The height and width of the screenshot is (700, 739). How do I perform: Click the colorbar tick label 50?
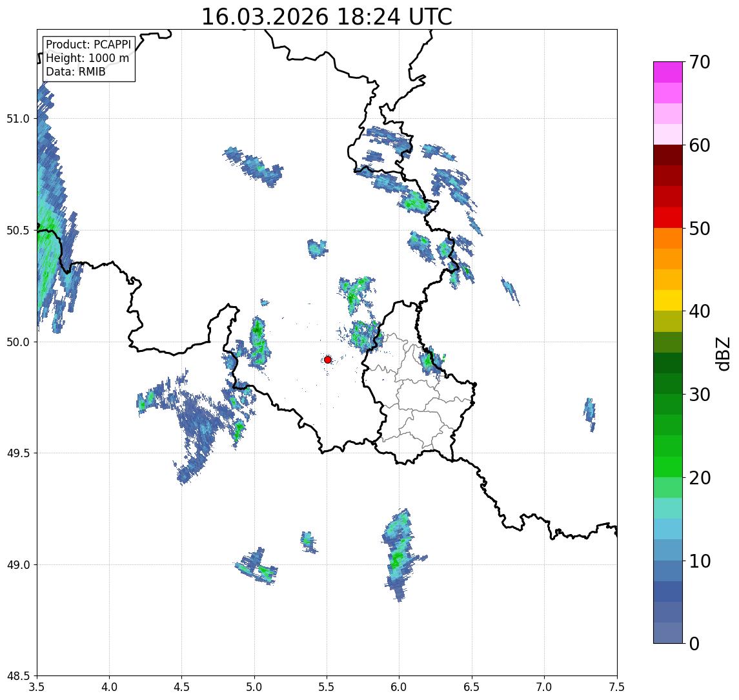(700, 229)
